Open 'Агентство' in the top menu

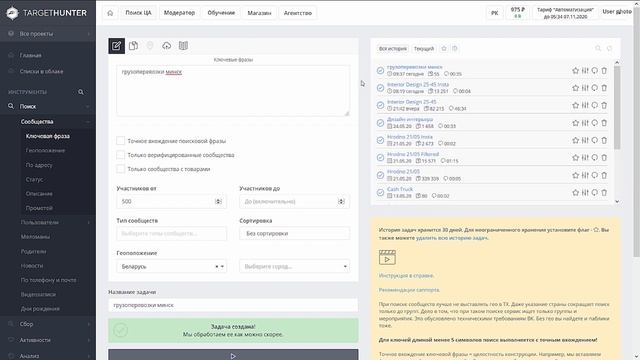298,13
